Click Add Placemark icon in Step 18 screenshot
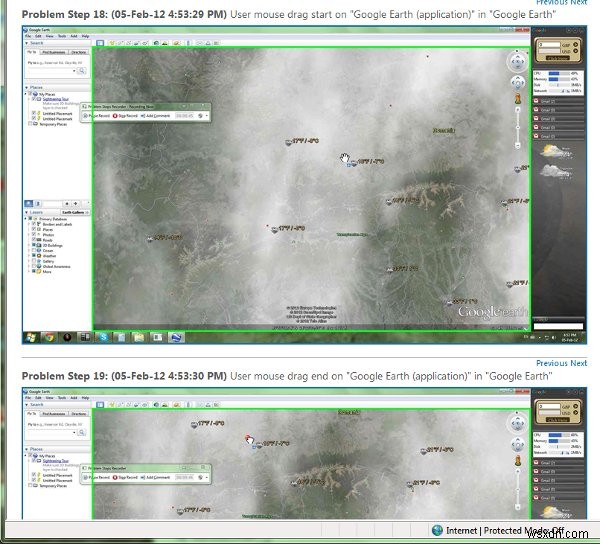 112,43
